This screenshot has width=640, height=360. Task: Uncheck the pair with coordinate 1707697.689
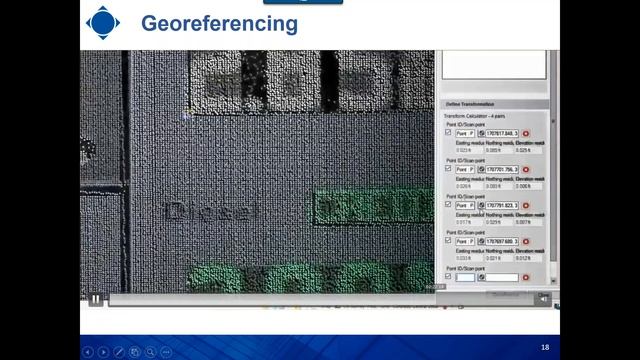coord(448,240)
